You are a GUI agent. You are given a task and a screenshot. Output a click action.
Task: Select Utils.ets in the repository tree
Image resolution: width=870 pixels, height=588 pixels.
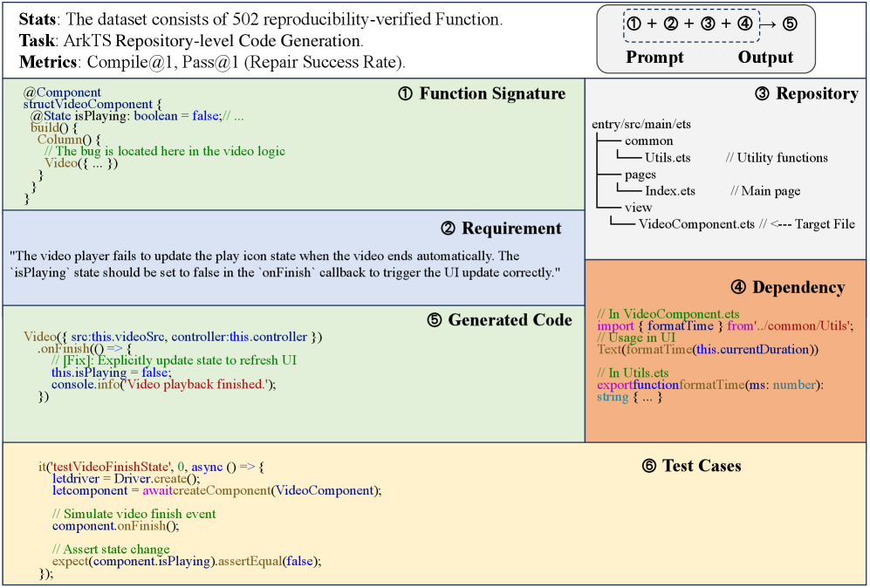pos(668,158)
